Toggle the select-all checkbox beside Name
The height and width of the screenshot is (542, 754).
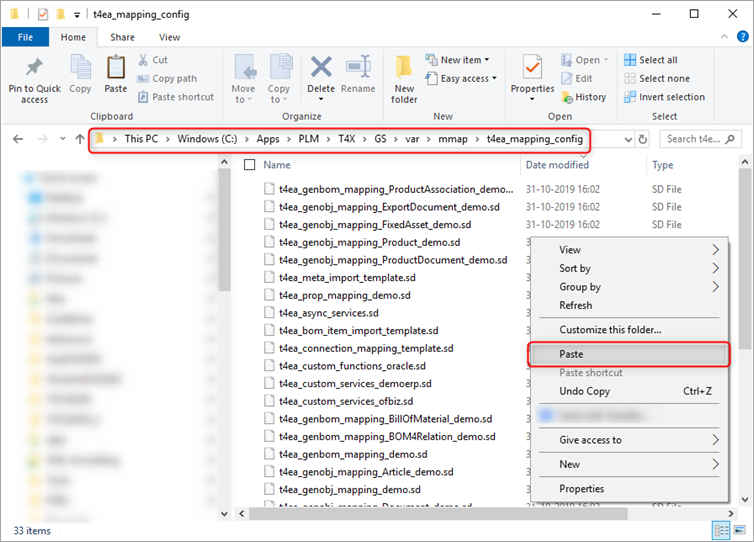tap(250, 165)
